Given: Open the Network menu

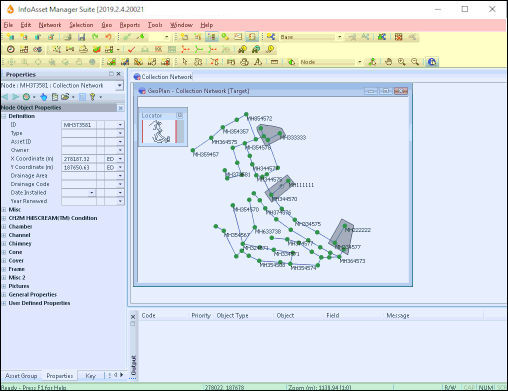Looking at the screenshot, I should point(50,25).
